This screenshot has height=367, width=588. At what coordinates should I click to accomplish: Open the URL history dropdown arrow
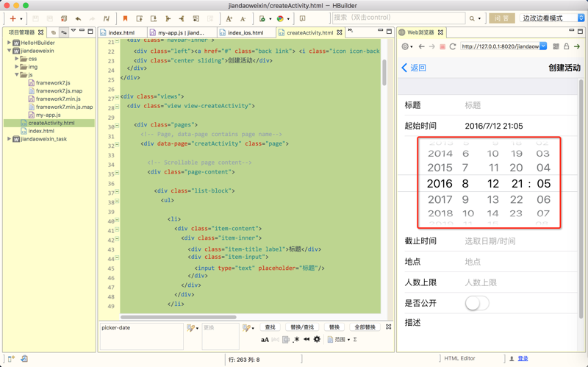(x=543, y=46)
